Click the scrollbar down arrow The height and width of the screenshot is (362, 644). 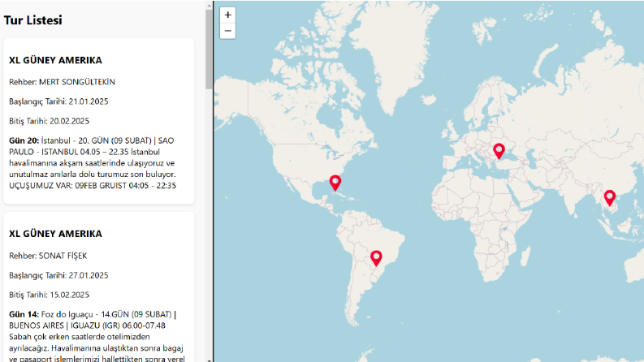(209, 360)
